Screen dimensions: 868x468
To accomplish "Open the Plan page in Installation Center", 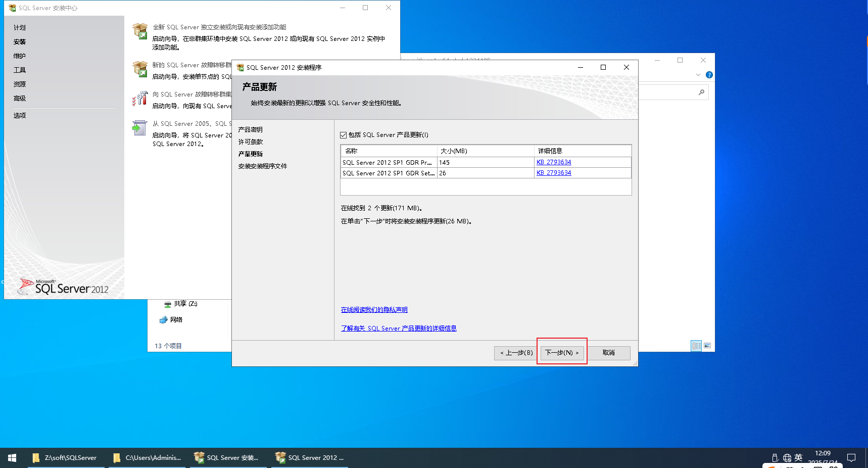I will 20,28.
